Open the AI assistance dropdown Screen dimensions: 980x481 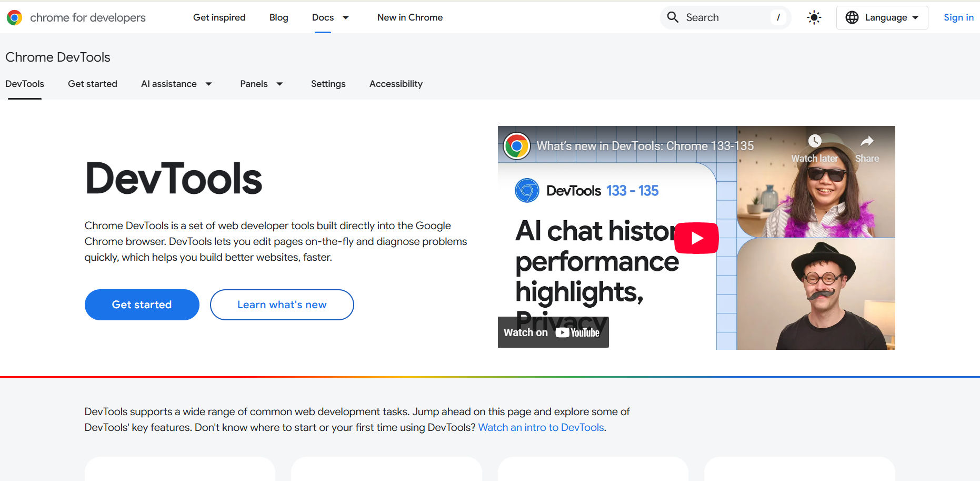(177, 83)
